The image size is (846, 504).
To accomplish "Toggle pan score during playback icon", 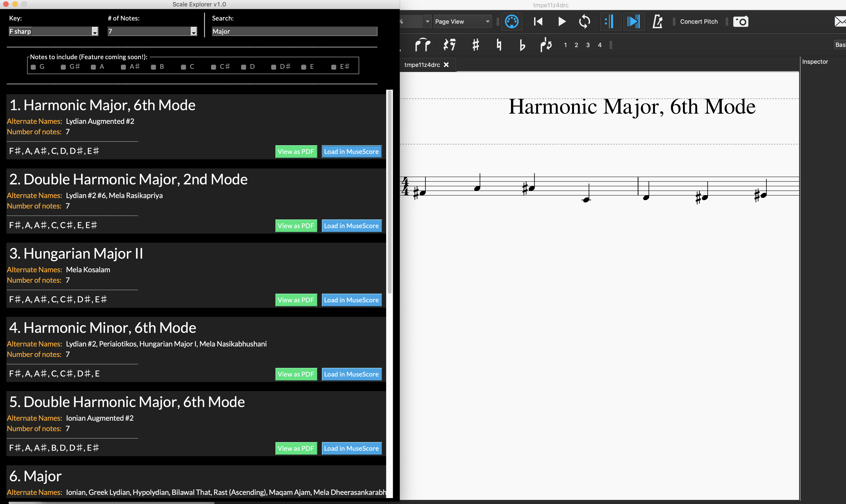I will 633,22.
